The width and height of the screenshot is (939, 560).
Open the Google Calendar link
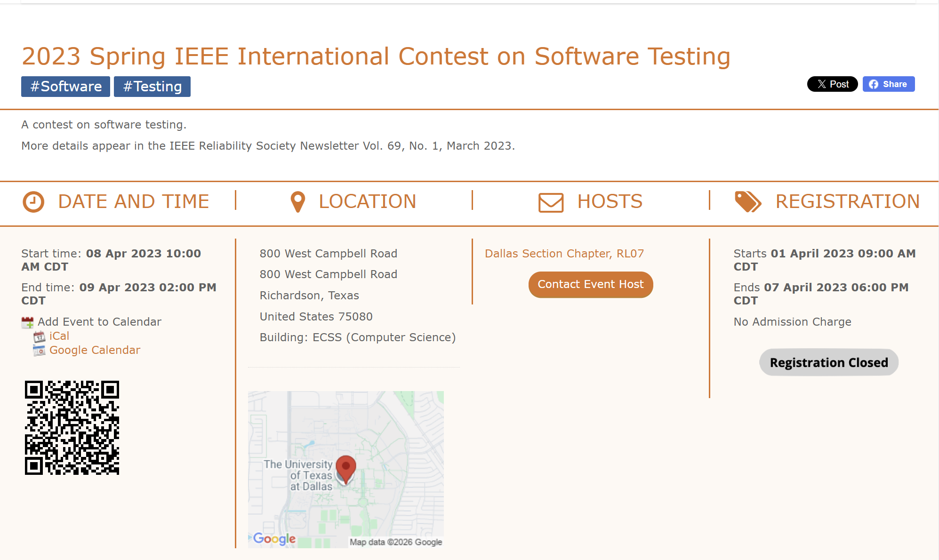coord(95,350)
